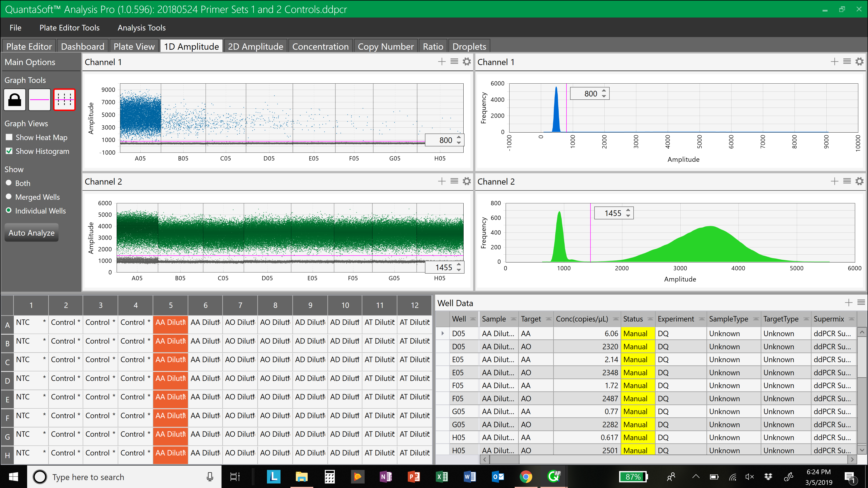Select the multi-well threshold grid tool

[64, 100]
